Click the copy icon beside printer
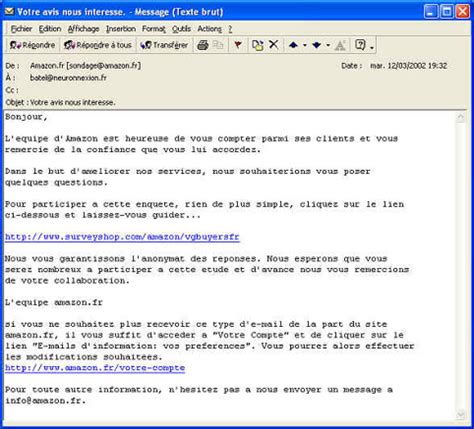 pyautogui.click(x=218, y=45)
